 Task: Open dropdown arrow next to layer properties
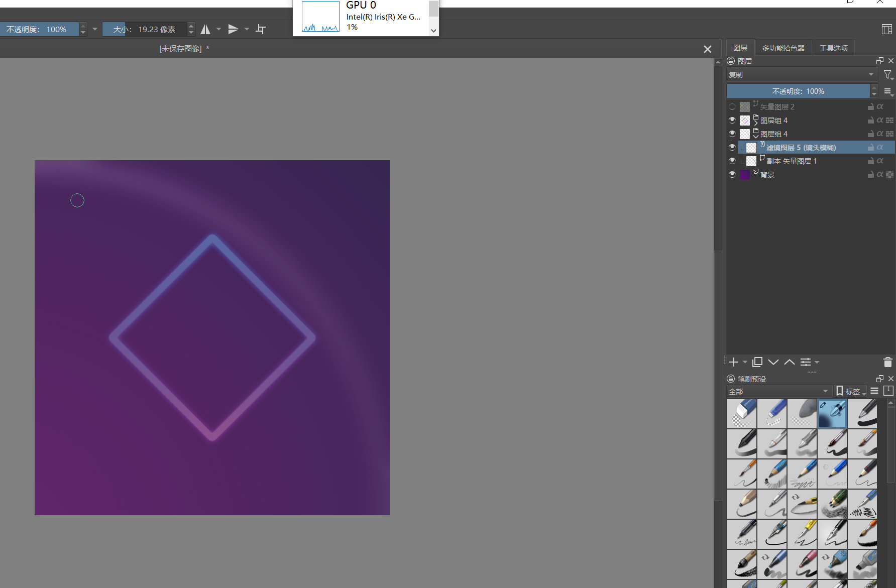[817, 362]
